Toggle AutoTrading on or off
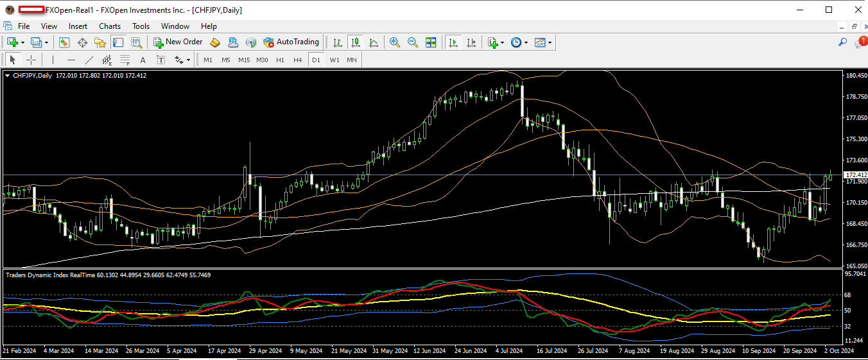Image resolution: width=868 pixels, height=360 pixels. click(291, 42)
